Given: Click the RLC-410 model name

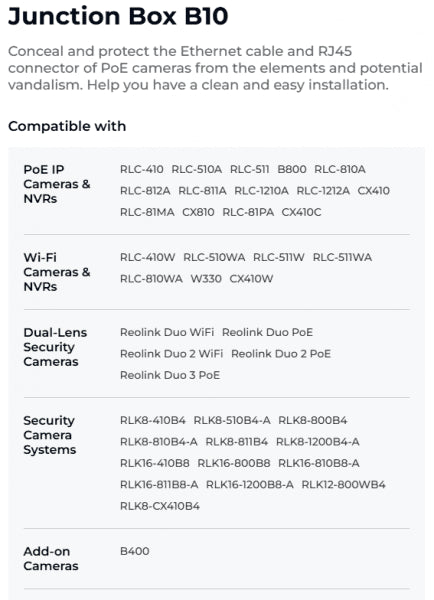Looking at the screenshot, I should coord(142,169).
